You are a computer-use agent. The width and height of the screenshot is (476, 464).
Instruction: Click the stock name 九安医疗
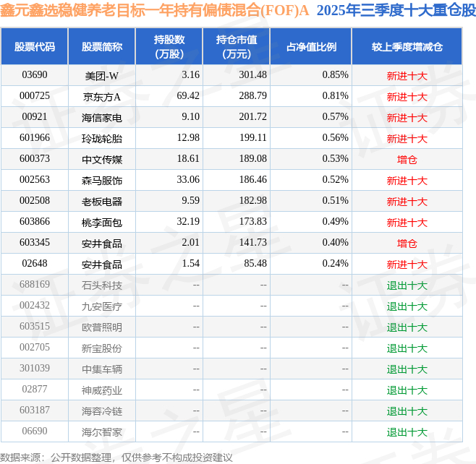coord(102,306)
